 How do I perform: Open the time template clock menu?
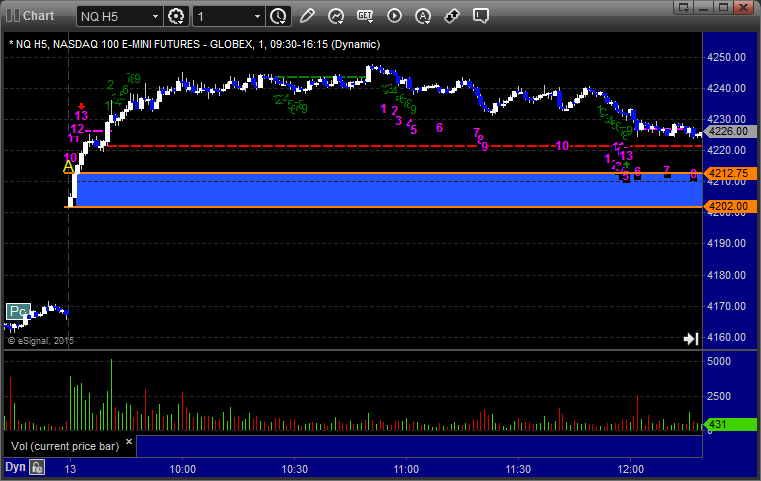point(279,16)
